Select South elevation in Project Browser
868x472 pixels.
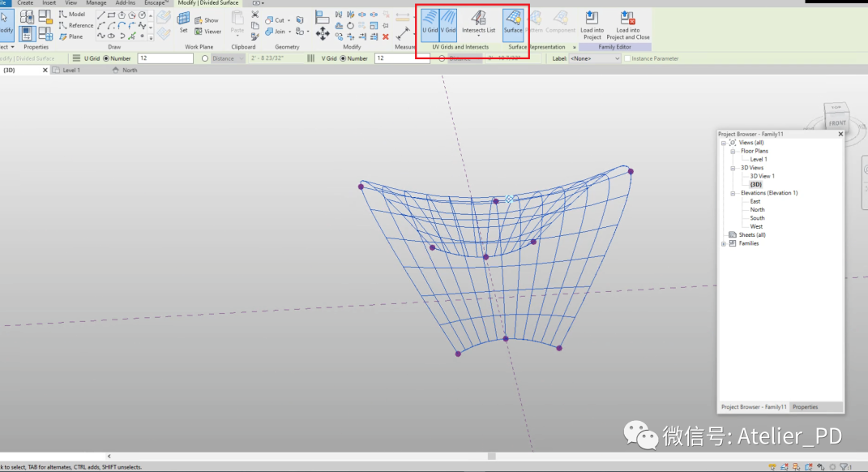(x=757, y=218)
